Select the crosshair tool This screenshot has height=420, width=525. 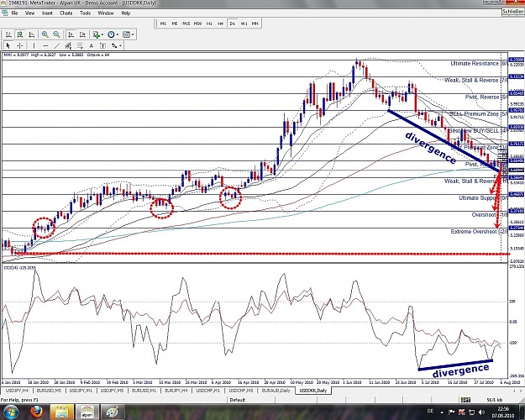20,45
